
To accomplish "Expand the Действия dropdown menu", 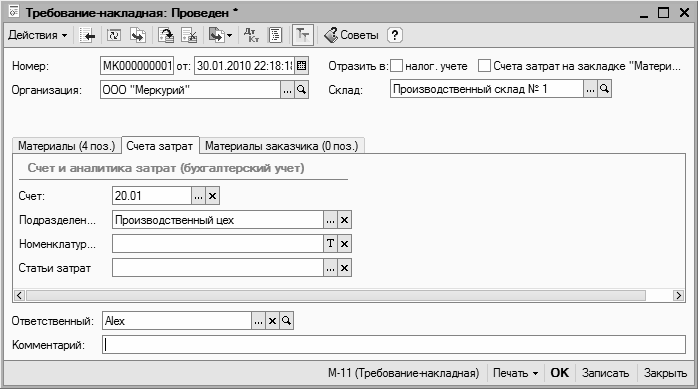I will (x=37, y=35).
